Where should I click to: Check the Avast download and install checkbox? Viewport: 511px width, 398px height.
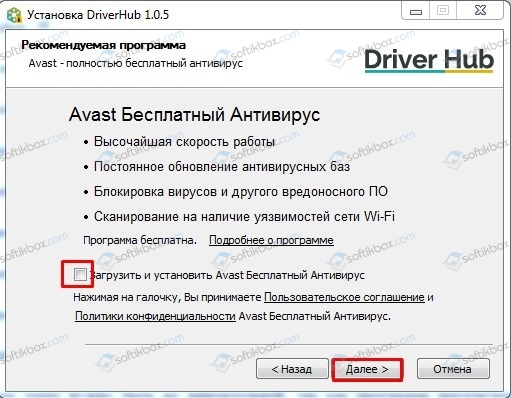(80, 275)
